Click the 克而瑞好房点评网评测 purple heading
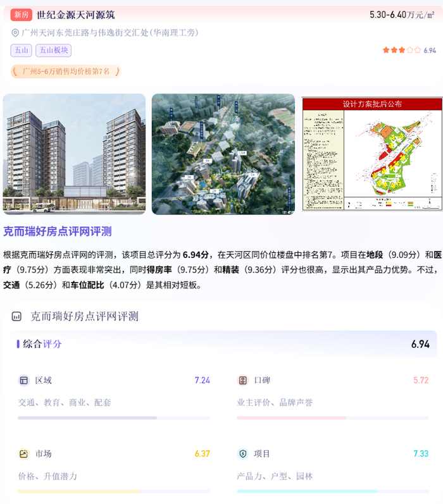 pyautogui.click(x=58, y=231)
